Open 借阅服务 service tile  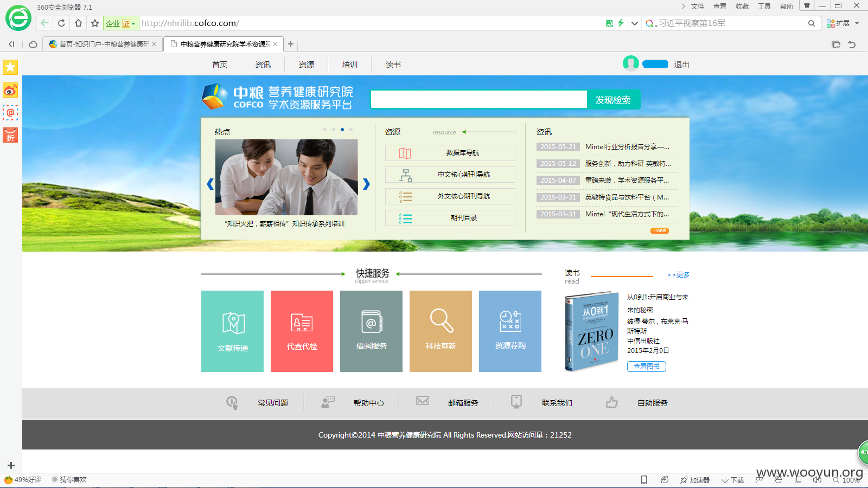click(x=371, y=331)
